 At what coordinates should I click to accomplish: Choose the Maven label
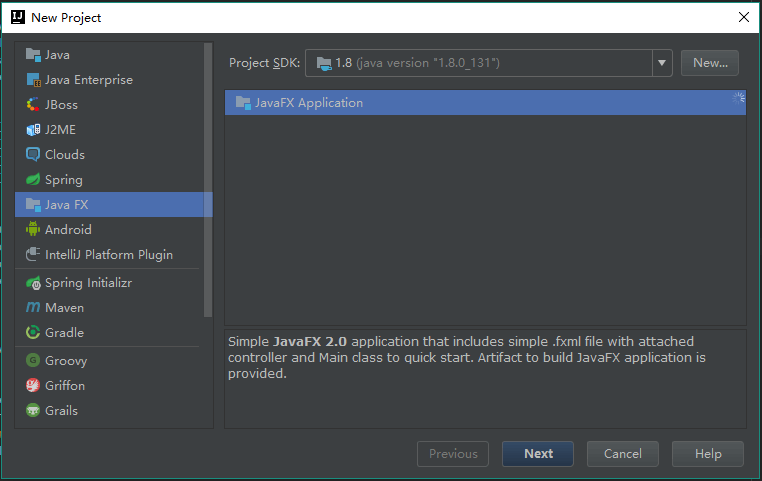(x=64, y=308)
